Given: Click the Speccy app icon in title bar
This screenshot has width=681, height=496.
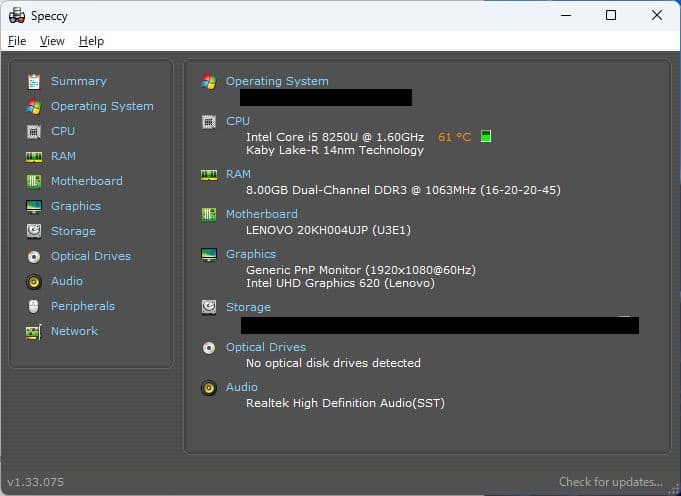Looking at the screenshot, I should 17,16.
